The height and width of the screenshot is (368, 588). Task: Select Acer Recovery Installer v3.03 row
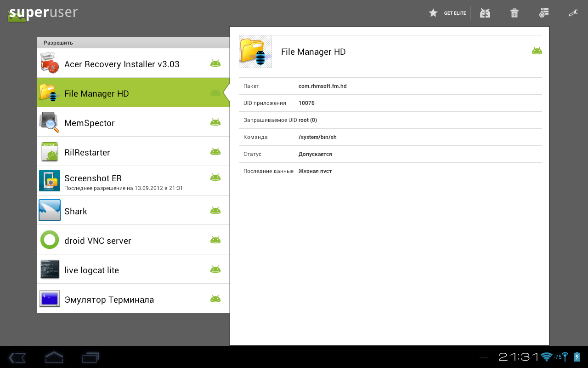coord(133,63)
